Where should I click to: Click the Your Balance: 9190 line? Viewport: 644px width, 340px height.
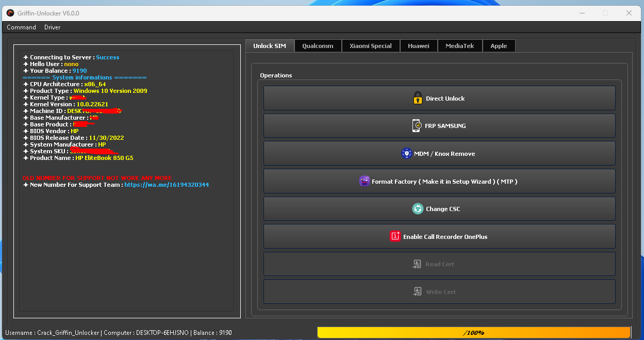click(55, 71)
